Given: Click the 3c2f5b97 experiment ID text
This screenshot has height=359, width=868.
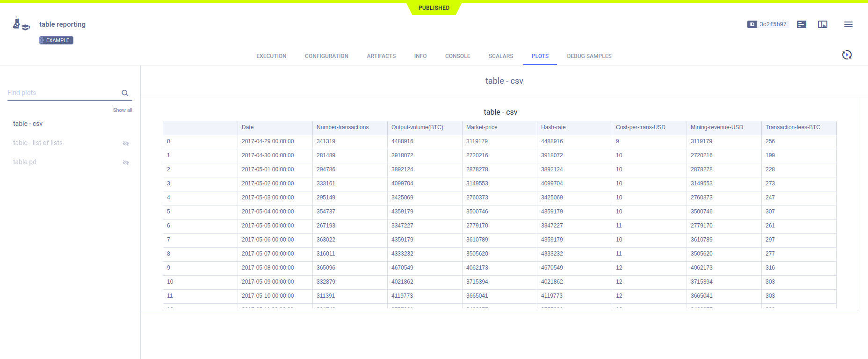Looking at the screenshot, I should [x=773, y=24].
